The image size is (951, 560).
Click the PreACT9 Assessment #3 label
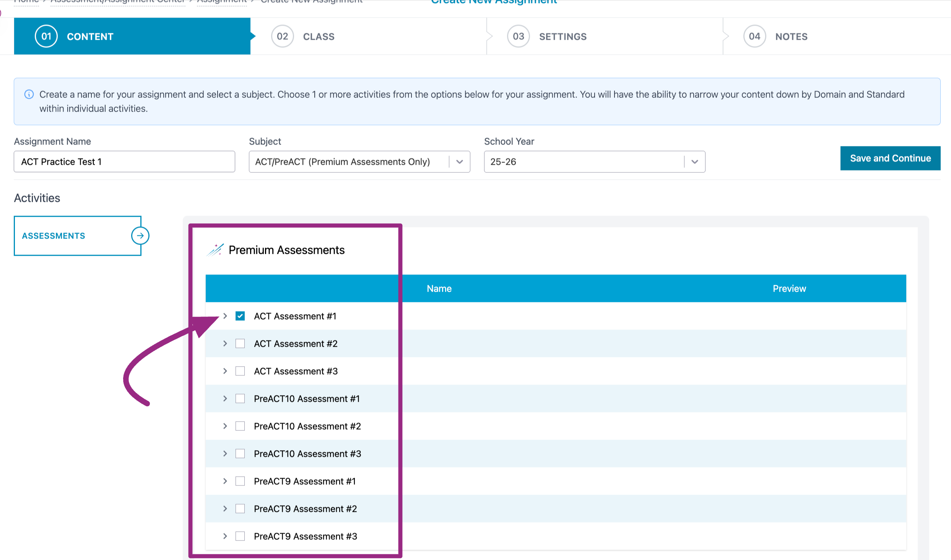tap(306, 536)
